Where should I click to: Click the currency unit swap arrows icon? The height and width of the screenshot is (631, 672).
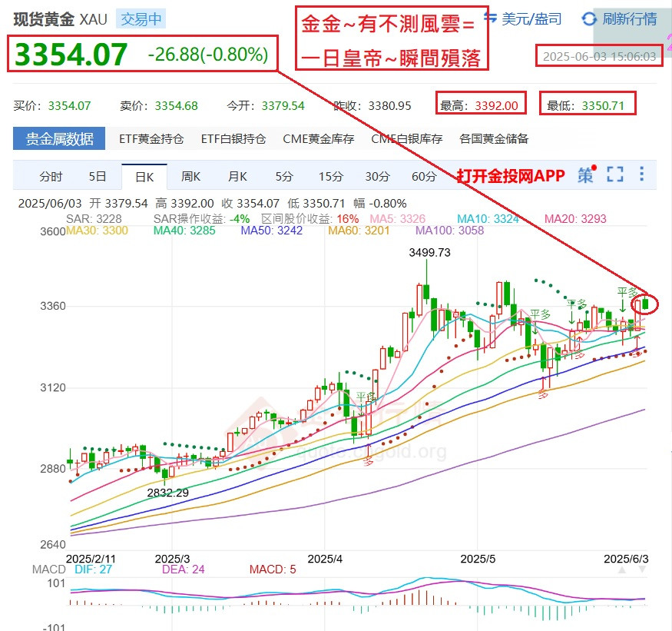click(x=490, y=18)
